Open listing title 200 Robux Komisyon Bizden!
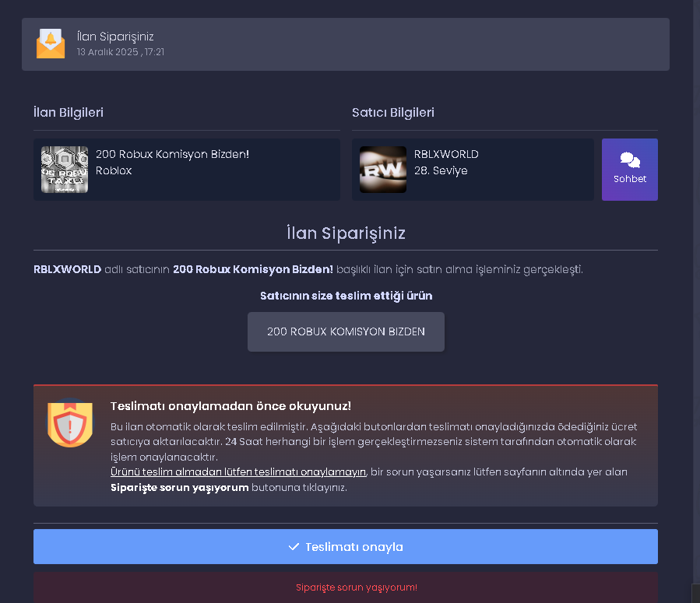 (x=172, y=154)
